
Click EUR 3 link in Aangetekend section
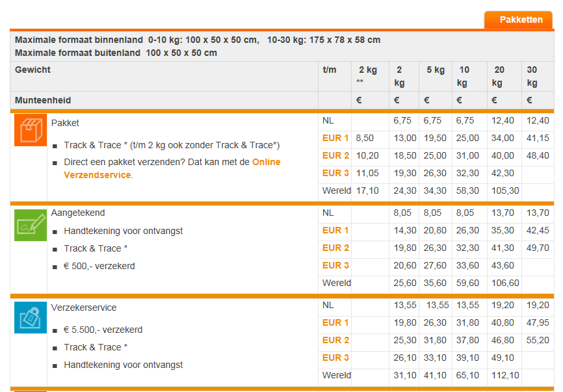tap(335, 266)
